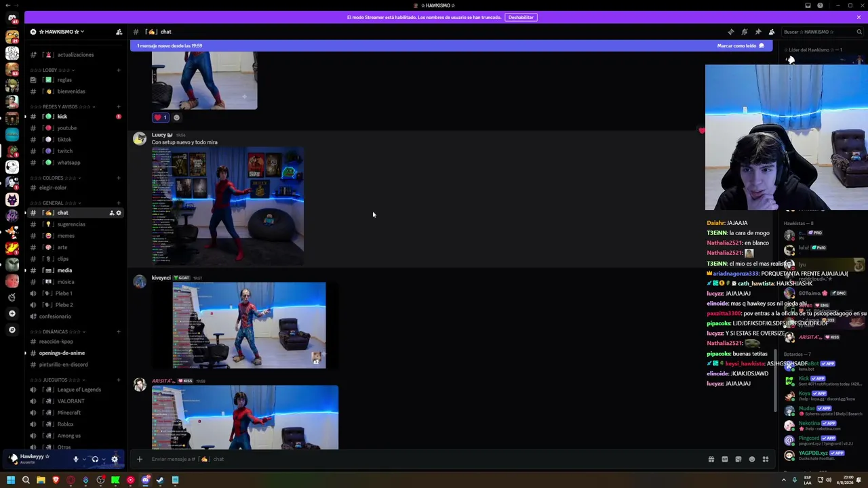Open the chat channel settings gear
Image resolution: width=868 pixels, height=488 pixels.
119,213
